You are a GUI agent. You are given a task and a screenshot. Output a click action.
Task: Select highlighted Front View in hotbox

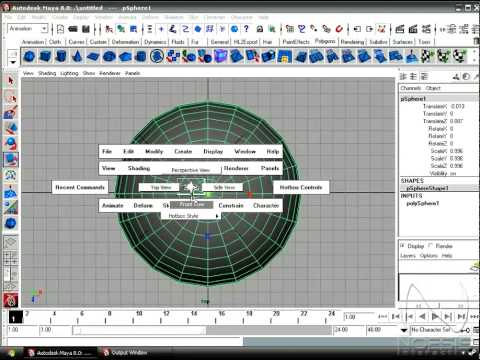coord(191,204)
